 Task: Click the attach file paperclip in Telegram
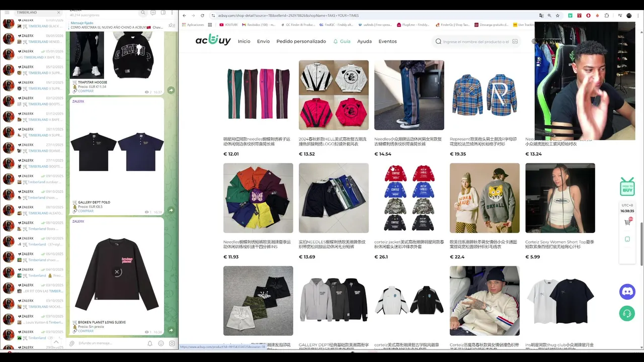click(x=72, y=343)
